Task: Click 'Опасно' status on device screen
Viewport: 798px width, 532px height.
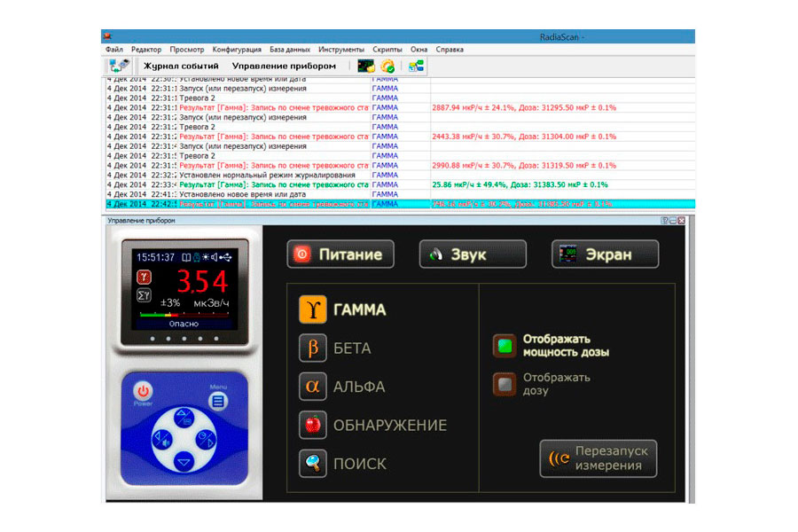Action: 184,324
